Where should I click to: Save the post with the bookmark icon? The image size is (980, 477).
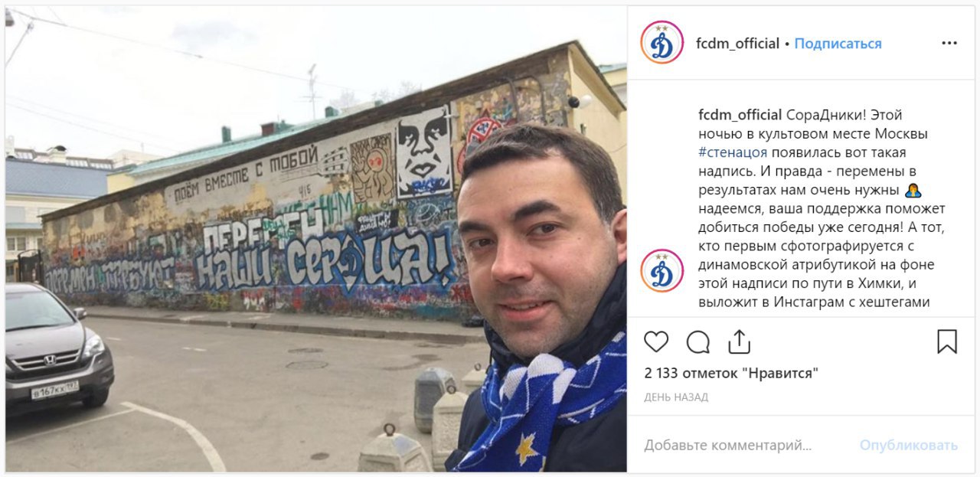[x=947, y=341]
